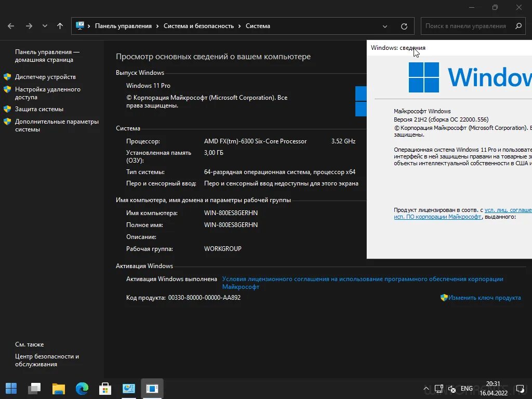Expand the address bar history dropdown
The image size is (532, 399).
pyautogui.click(x=385, y=26)
